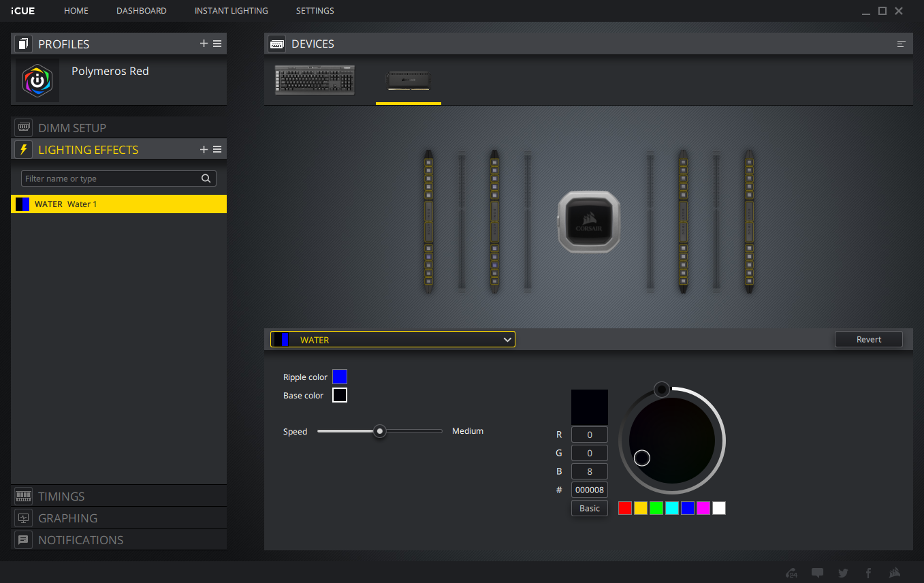The image size is (924, 583).
Task: Open the Lighting Effects list menu icon
Action: 217,149
